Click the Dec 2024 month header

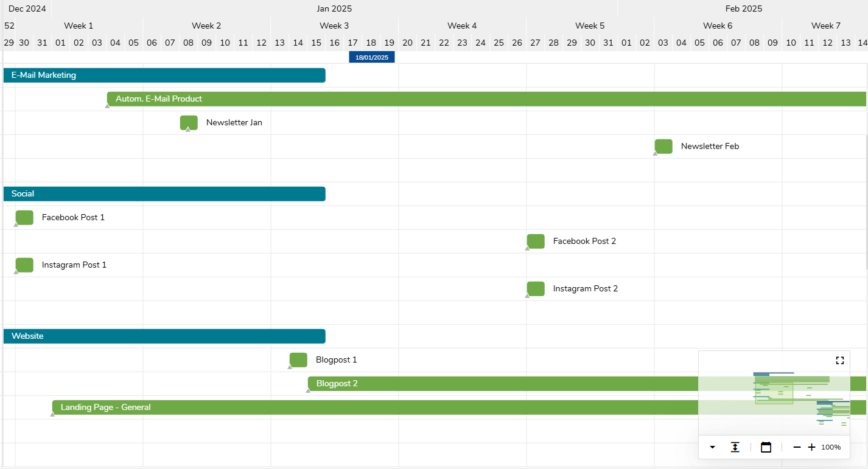[27, 9]
